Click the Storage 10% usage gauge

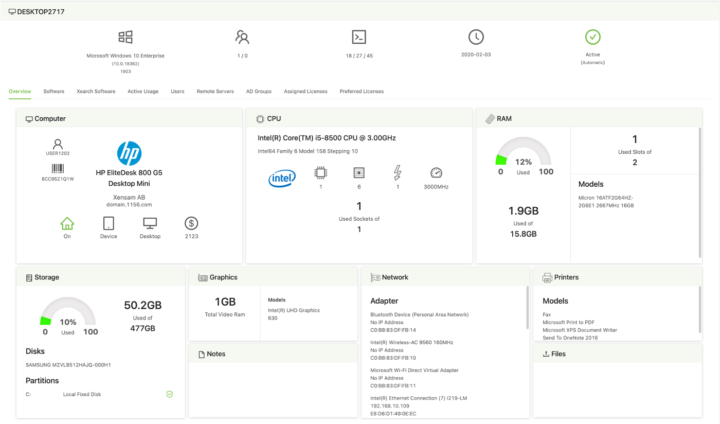tap(68, 311)
